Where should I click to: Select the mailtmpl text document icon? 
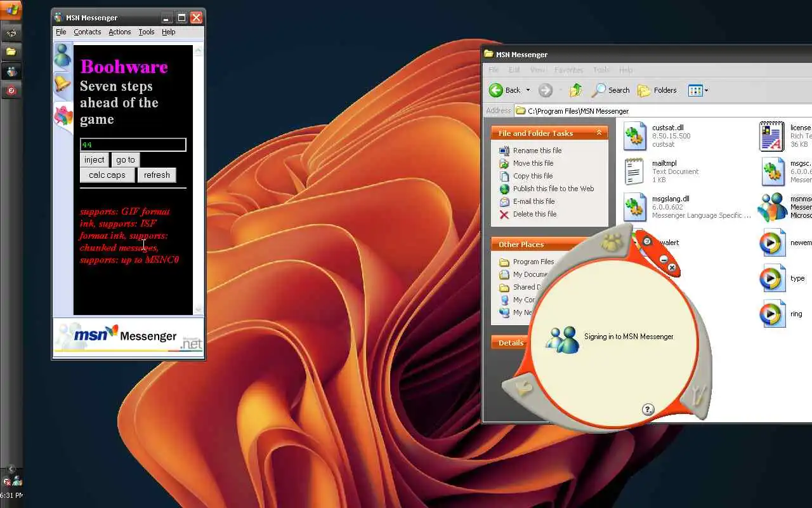point(634,171)
